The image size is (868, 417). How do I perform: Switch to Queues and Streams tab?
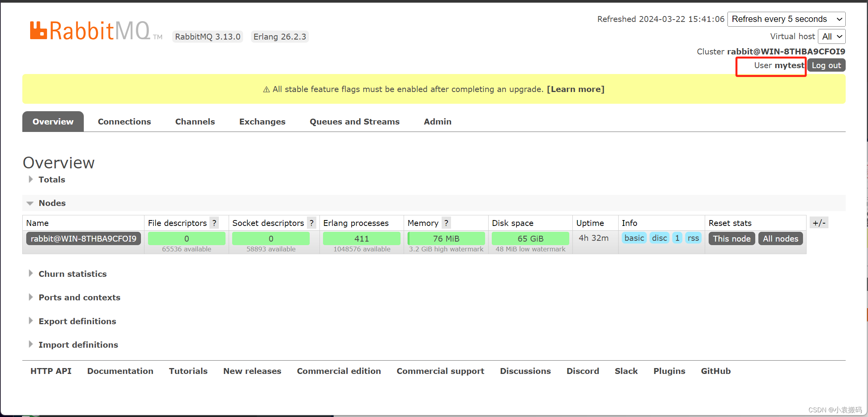tap(354, 121)
